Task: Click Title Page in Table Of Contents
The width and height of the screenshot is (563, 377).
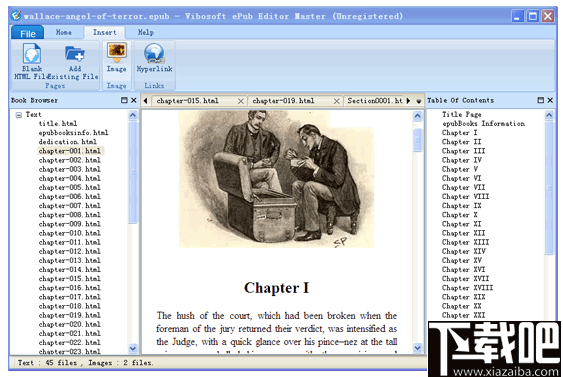Action: point(461,115)
